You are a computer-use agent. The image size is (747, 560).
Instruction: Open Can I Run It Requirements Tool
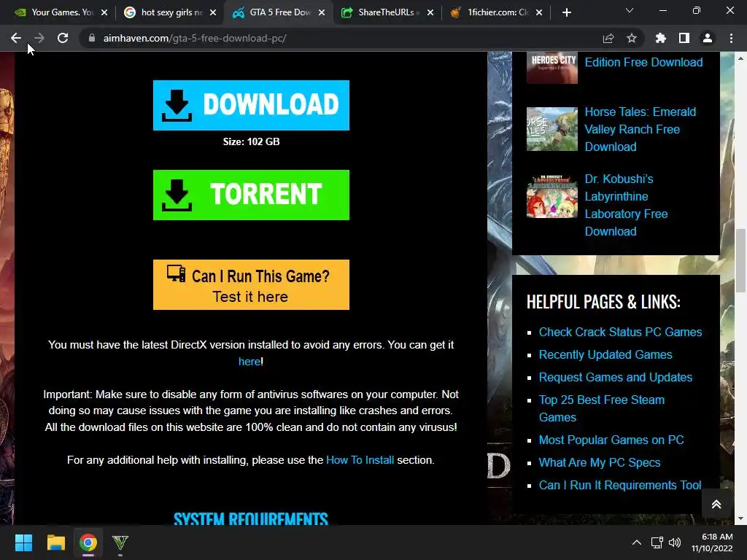[x=620, y=485]
